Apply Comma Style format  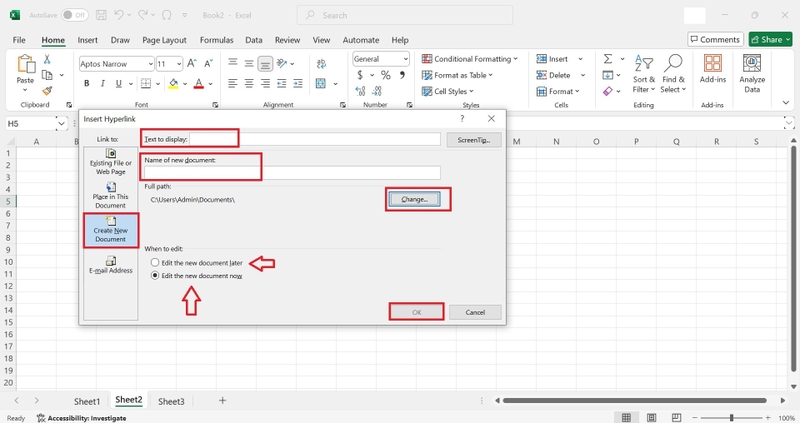(x=403, y=75)
